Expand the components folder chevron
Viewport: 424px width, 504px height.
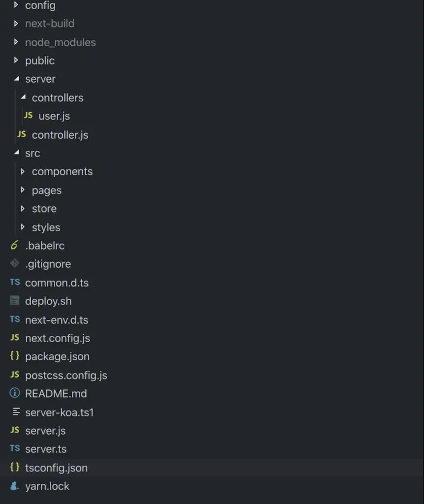click(23, 171)
